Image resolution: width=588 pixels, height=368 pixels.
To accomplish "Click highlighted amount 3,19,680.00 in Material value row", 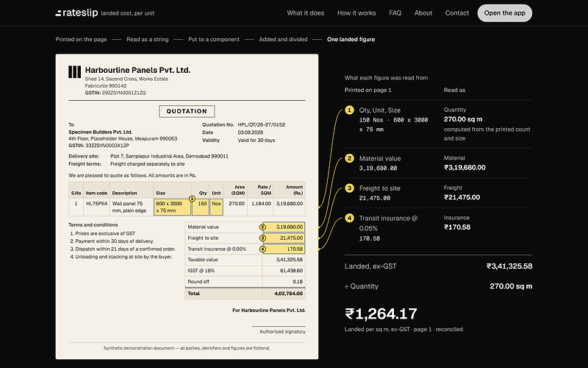I will point(284,227).
